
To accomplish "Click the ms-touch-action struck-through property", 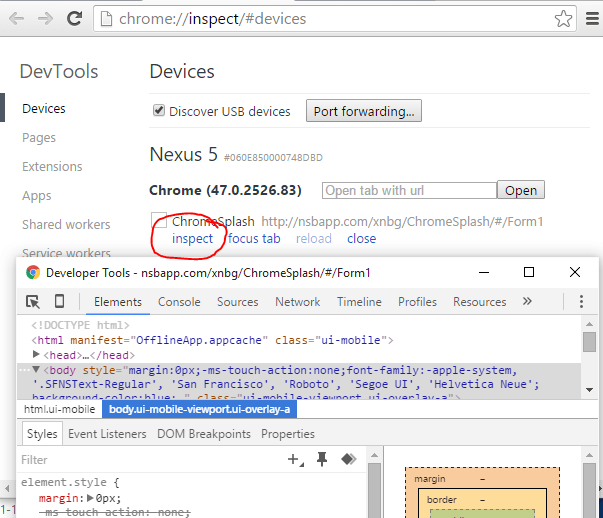I will (x=115, y=512).
